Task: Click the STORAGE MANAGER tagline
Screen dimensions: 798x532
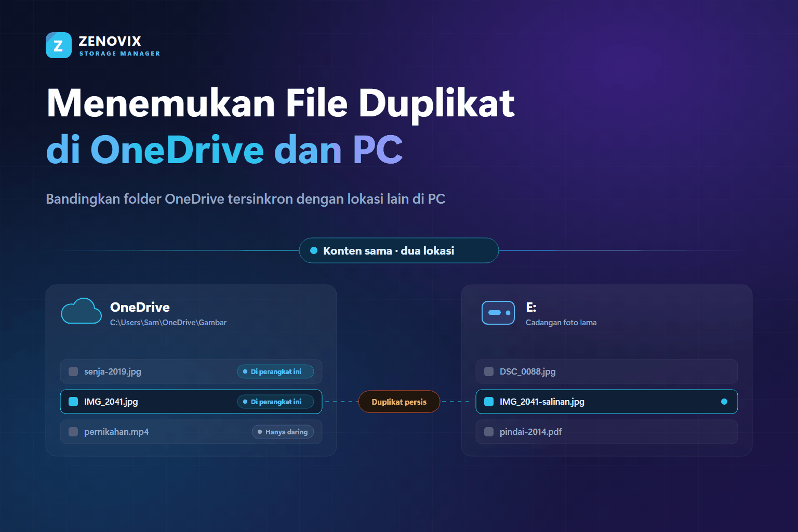Action: [x=119, y=54]
